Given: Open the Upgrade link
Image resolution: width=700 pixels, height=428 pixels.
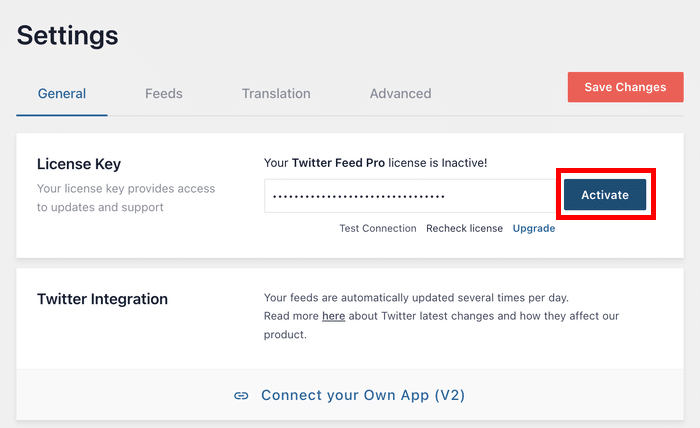Looking at the screenshot, I should [534, 229].
